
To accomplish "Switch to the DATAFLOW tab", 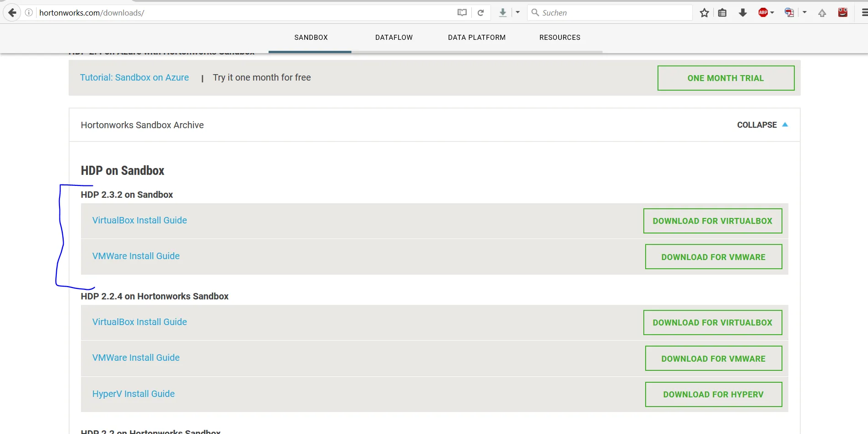I will 394,38.
